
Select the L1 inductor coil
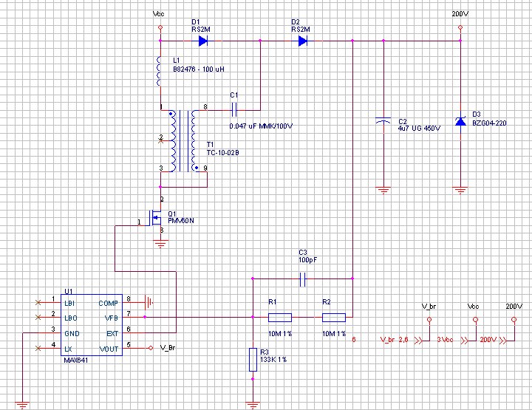tap(160, 70)
